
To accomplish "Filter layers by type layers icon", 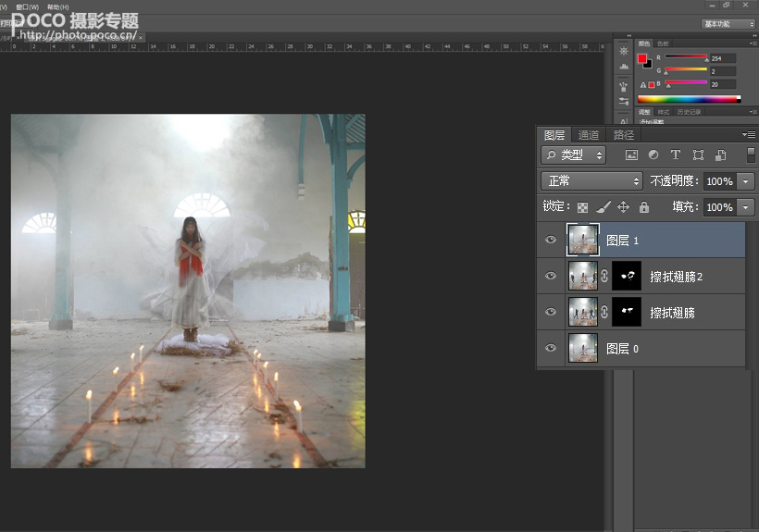I will [x=676, y=155].
